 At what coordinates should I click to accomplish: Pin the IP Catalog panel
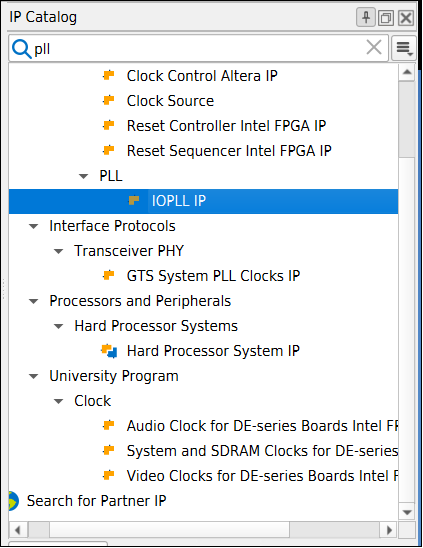(366, 17)
